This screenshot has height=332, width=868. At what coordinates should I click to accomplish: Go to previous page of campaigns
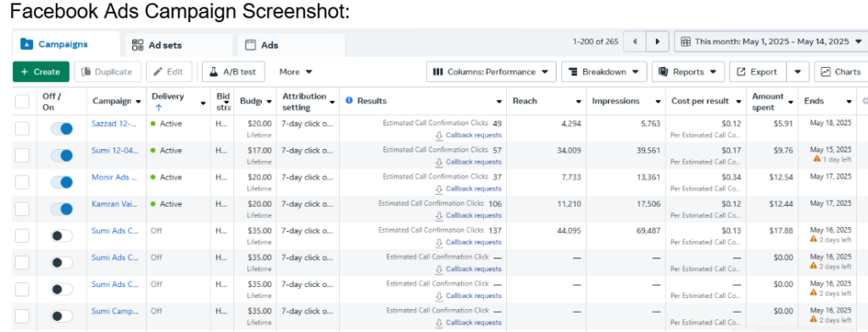(x=634, y=41)
